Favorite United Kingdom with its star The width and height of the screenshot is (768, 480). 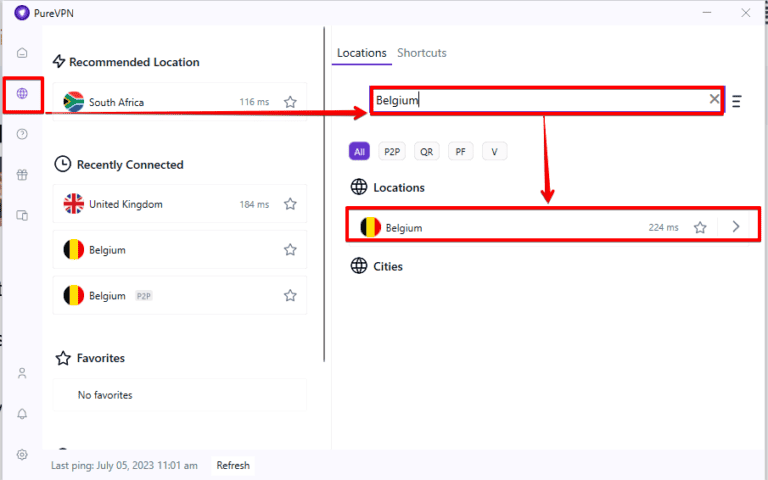[290, 204]
